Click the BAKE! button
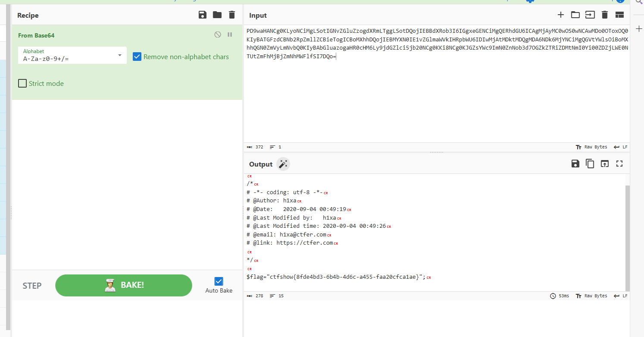Screen dimensions: 644x337 [124, 285]
